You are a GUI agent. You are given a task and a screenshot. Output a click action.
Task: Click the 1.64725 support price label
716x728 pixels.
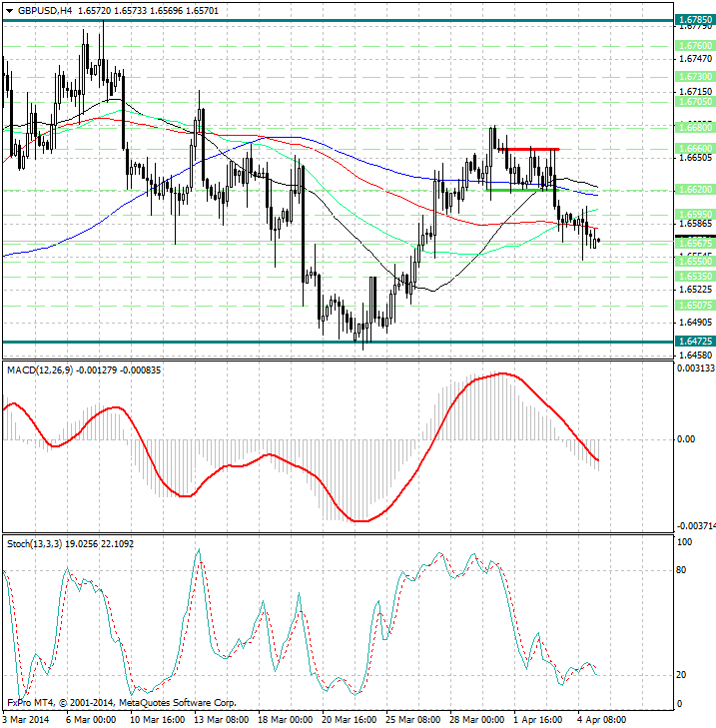(x=694, y=342)
